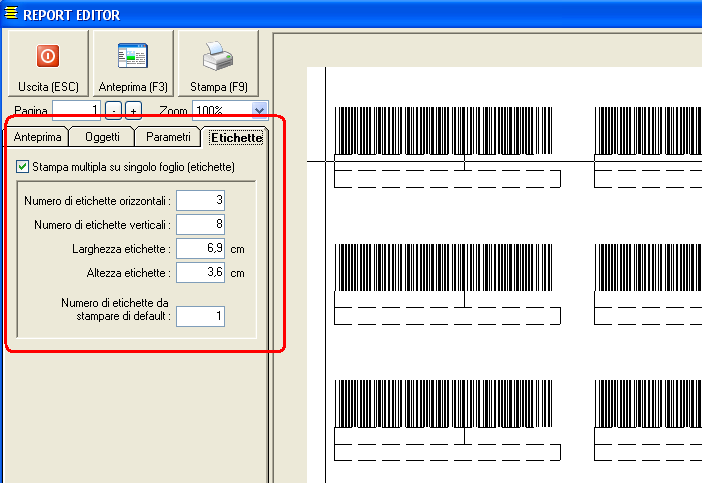Image resolution: width=702 pixels, height=483 pixels.
Task: Open the Zoom 100% dropdown
Action: tap(260, 110)
